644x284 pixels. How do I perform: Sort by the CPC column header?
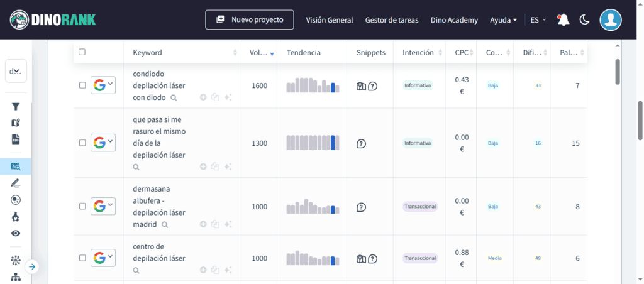point(461,53)
